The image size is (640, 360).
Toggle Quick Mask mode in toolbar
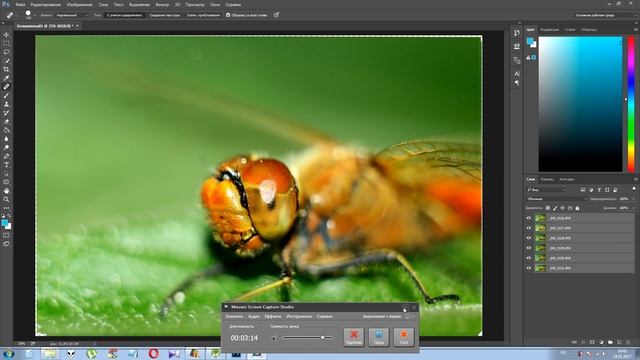click(6, 236)
